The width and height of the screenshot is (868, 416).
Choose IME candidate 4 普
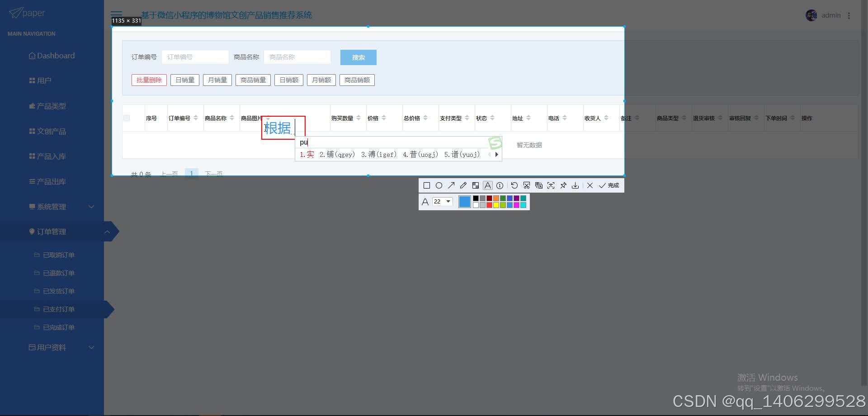[x=420, y=155]
